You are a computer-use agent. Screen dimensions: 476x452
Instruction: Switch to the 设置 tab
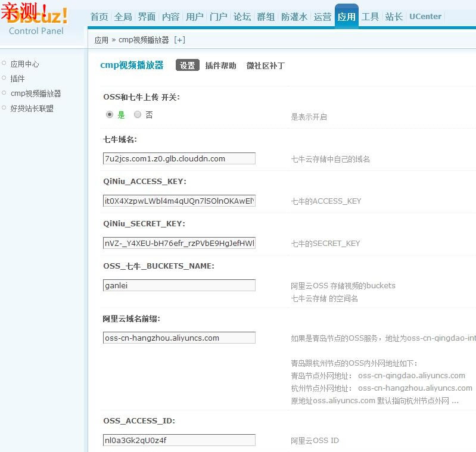pos(187,66)
